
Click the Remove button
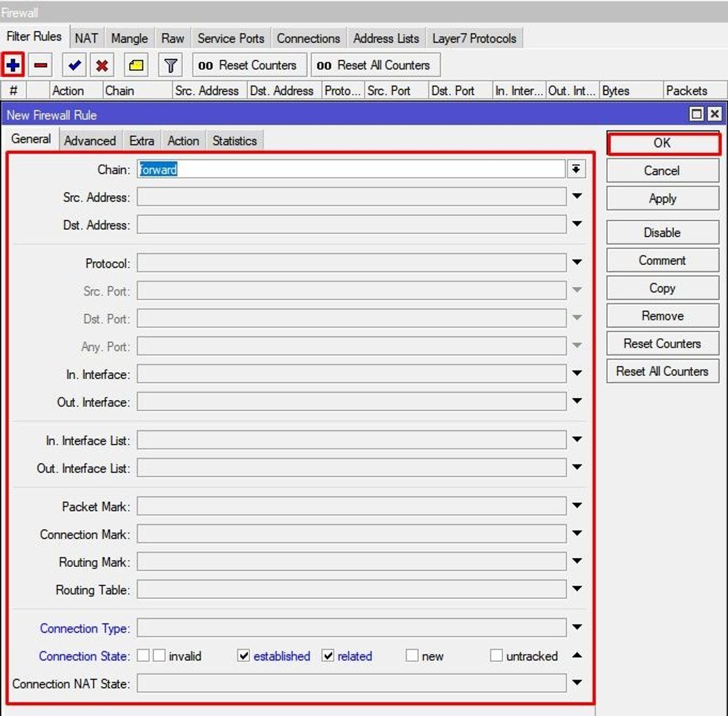pyautogui.click(x=662, y=316)
